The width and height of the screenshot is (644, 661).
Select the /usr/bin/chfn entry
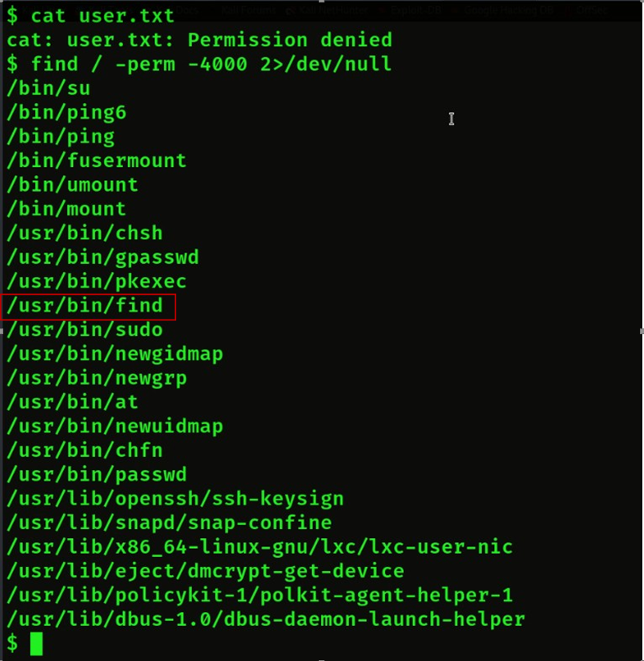[85, 450]
